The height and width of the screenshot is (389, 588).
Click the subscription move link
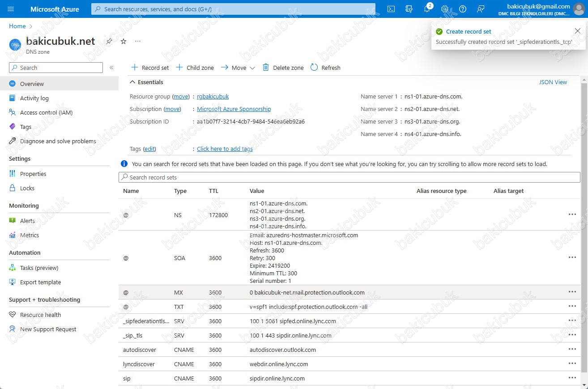coord(173,109)
